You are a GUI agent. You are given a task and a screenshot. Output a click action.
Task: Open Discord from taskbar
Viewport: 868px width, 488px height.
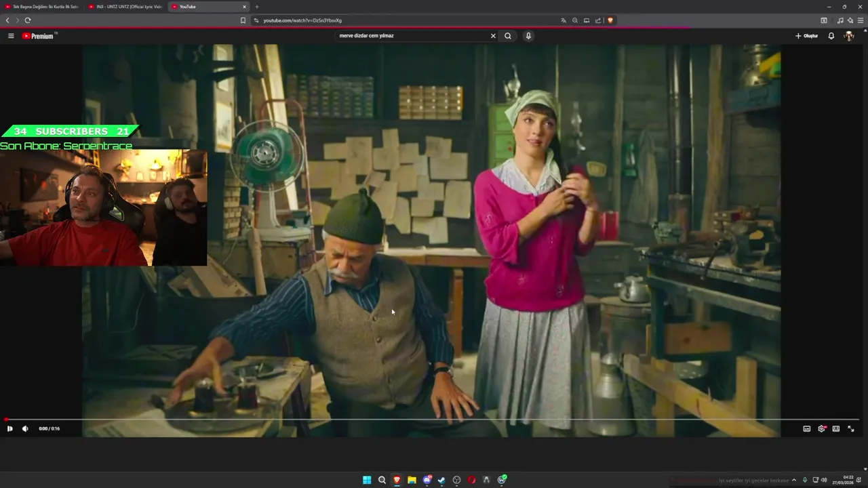point(427,480)
